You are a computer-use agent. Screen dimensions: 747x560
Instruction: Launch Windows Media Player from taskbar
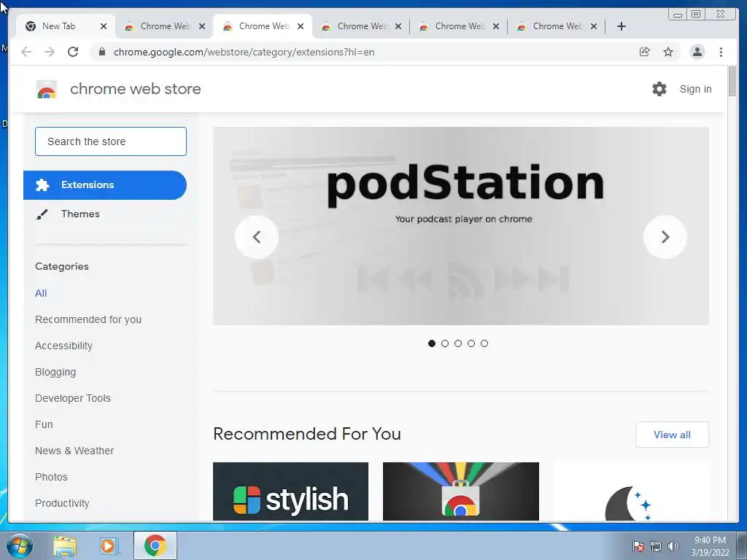point(109,546)
